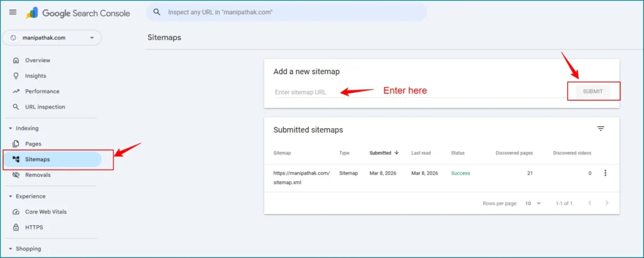Click the Performance trend icon

click(x=16, y=92)
